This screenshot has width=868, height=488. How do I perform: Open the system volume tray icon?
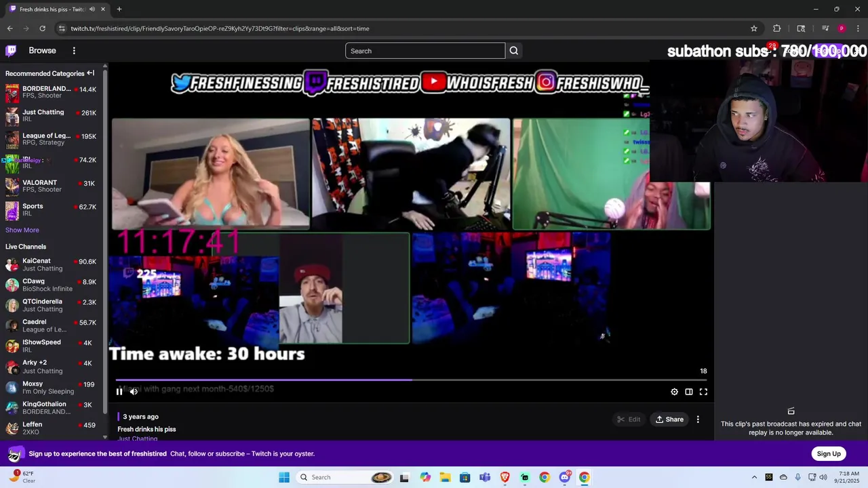click(x=823, y=477)
